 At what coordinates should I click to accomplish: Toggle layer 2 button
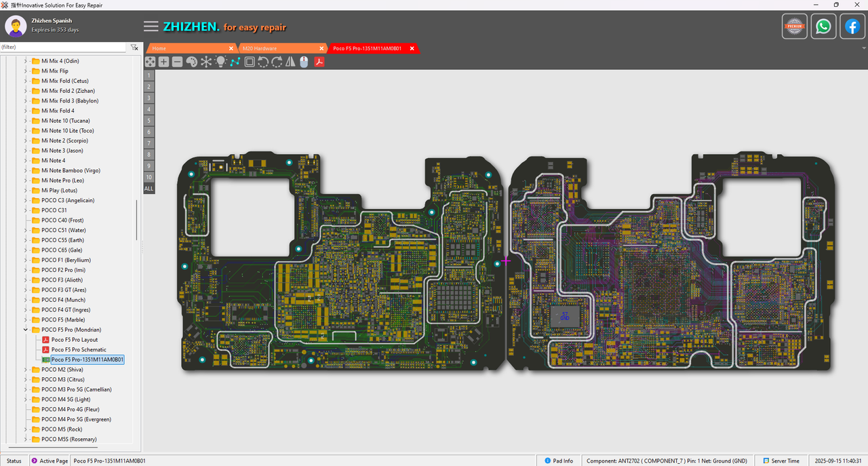149,87
